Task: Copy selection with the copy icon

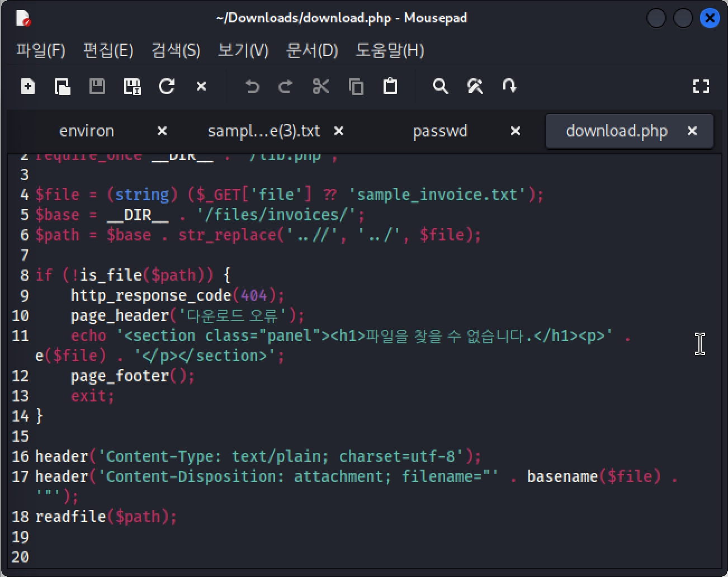Action: (x=356, y=86)
